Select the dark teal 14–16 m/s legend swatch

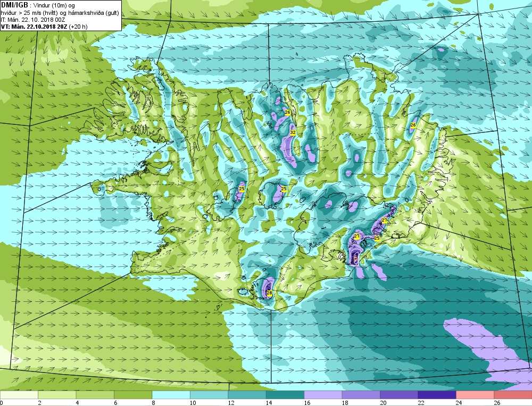click(x=285, y=394)
